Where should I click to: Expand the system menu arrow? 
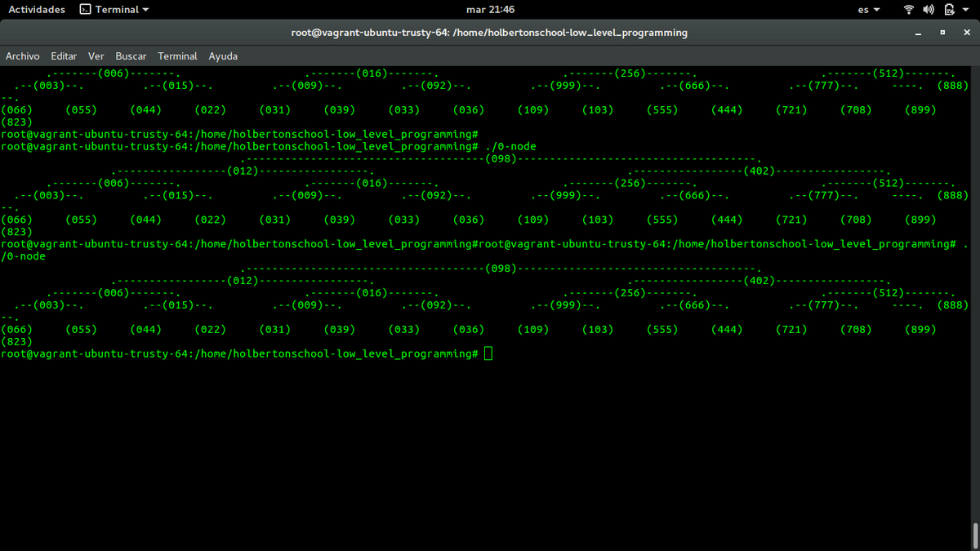[964, 10]
